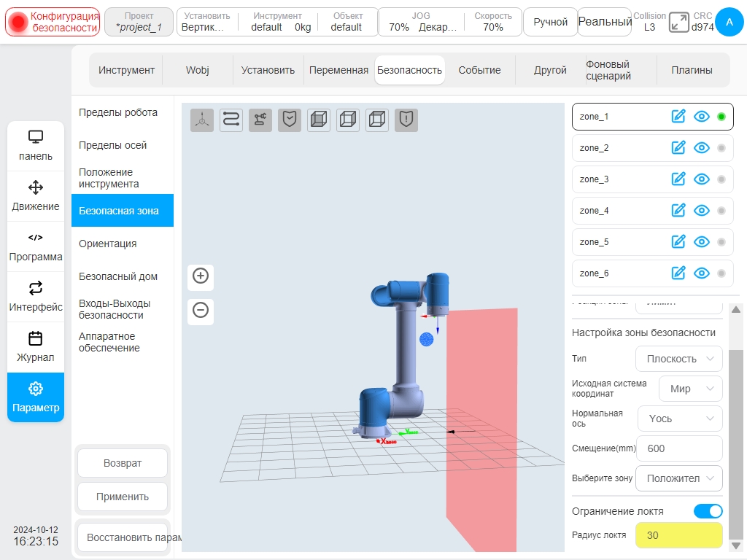Open Инструмент default 0kg selector
Viewport: 747px width, 560px height.
pyautogui.click(x=278, y=22)
